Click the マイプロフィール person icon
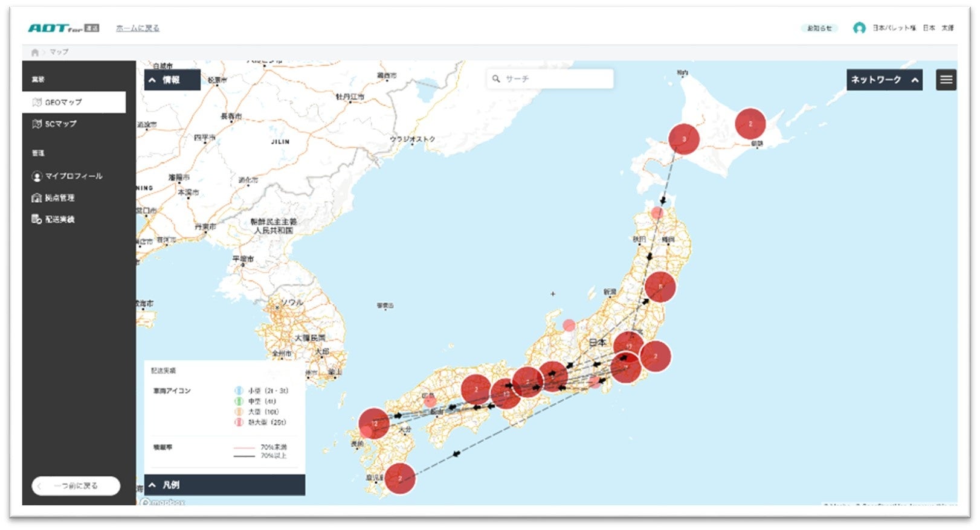 tap(37, 176)
